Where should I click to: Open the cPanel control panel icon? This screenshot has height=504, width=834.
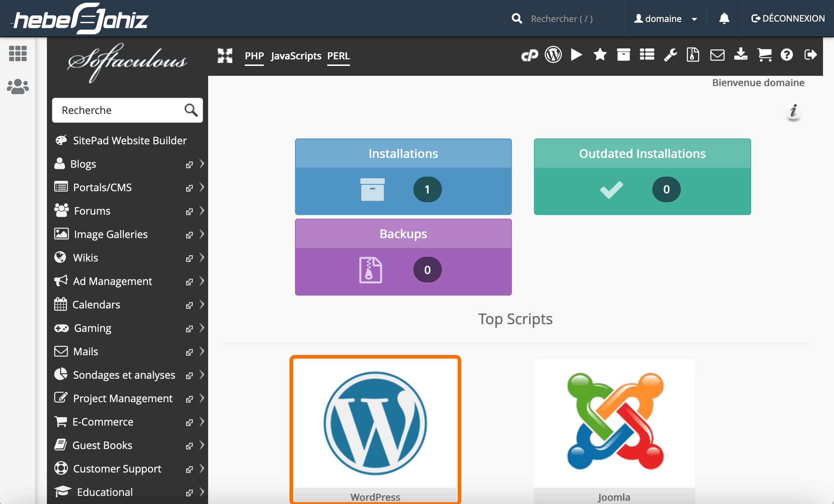(x=529, y=55)
